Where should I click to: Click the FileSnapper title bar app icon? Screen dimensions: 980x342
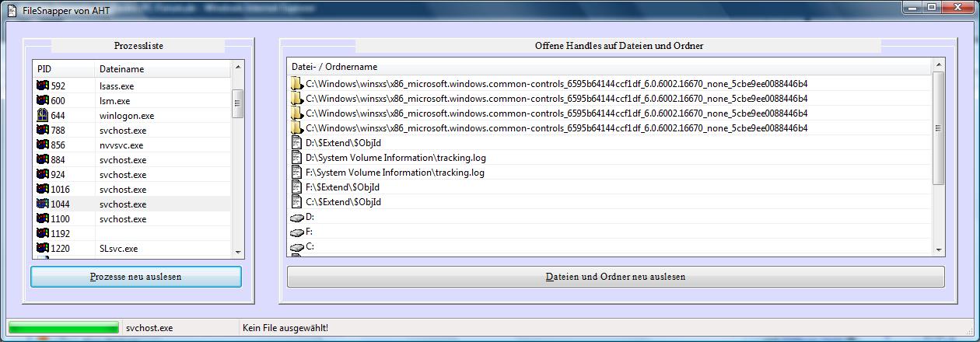[x=12, y=9]
